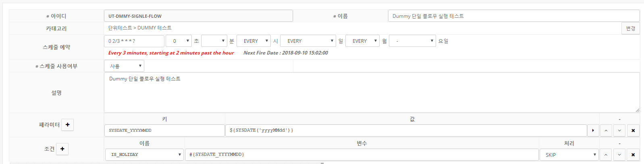Click the 스케줄 예약 row label
Viewport: 644px width, 164px height.
coord(56,47)
